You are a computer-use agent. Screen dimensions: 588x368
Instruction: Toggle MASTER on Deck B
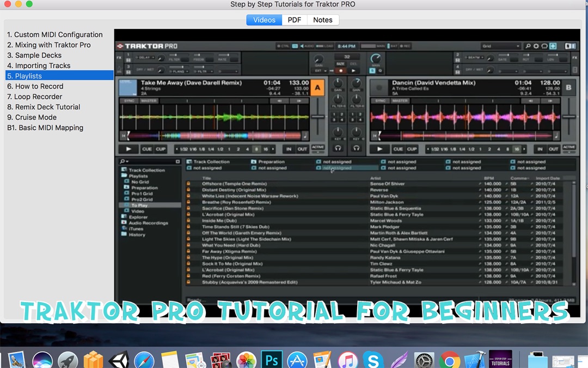pos(400,101)
